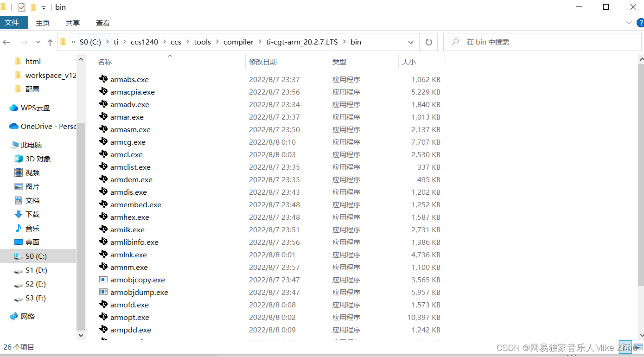This screenshot has height=357, width=644.
Task: Switch to the 查看 ribbon tab
Action: pyautogui.click(x=103, y=23)
